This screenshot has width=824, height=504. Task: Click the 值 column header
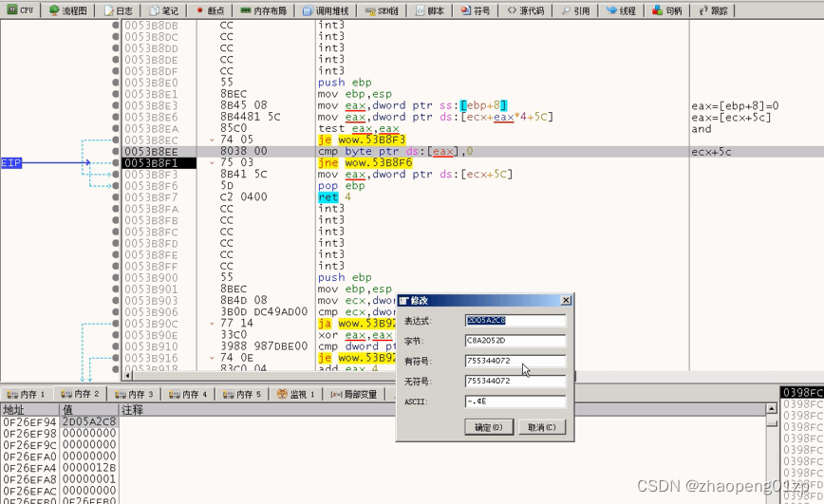coord(89,410)
